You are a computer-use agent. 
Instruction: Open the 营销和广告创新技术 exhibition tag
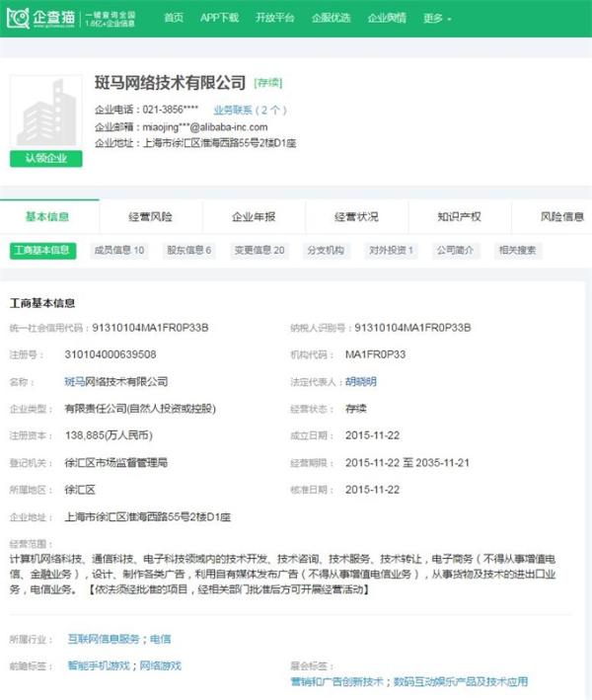coord(336,681)
